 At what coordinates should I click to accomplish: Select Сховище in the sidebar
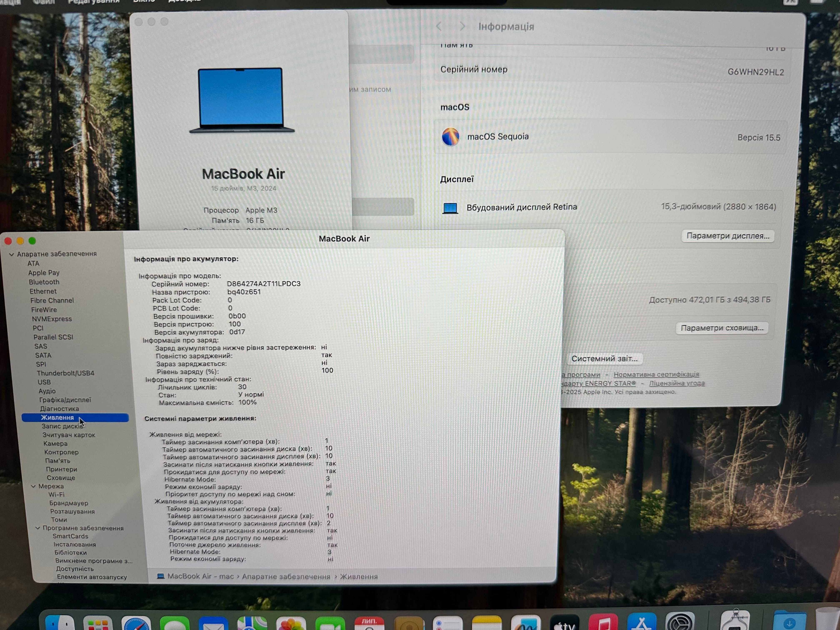click(61, 478)
